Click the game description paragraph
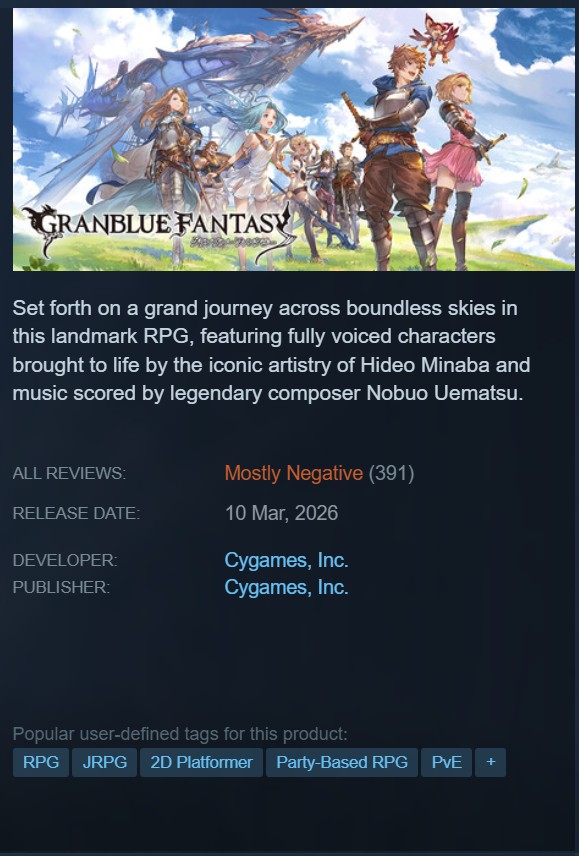This screenshot has width=579, height=856. [271, 350]
